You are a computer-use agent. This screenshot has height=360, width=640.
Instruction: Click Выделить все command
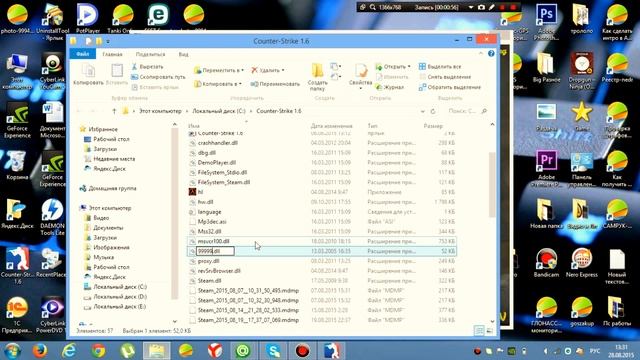440,67
